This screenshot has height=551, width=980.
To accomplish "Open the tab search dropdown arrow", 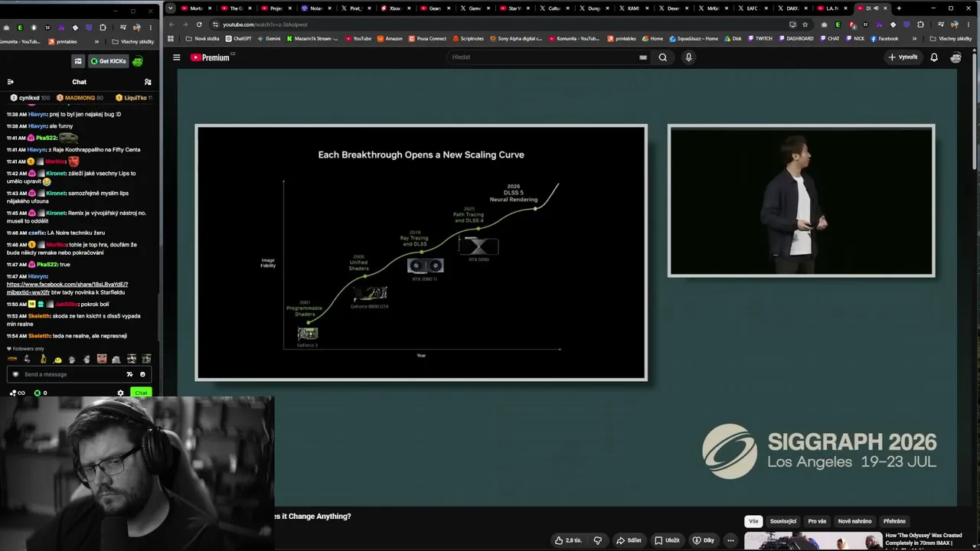I will pos(170,8).
